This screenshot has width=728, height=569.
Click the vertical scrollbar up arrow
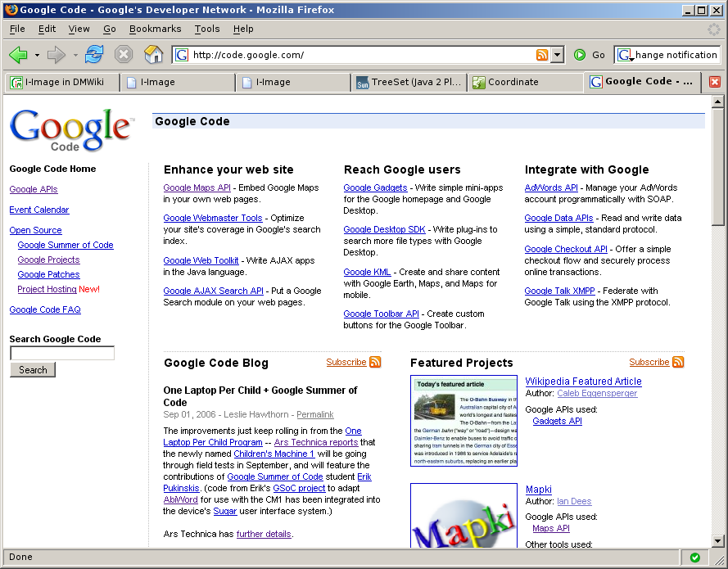coord(718,102)
